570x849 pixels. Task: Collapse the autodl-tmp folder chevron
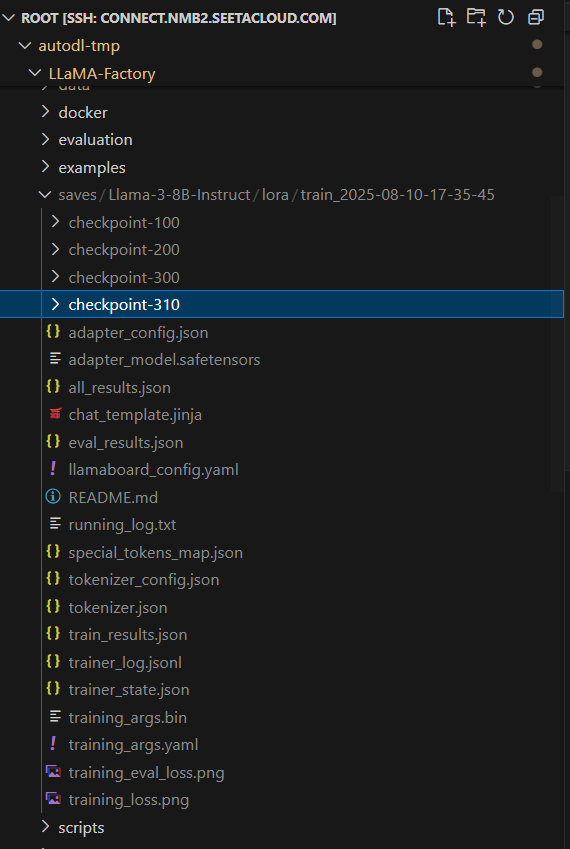[24, 46]
